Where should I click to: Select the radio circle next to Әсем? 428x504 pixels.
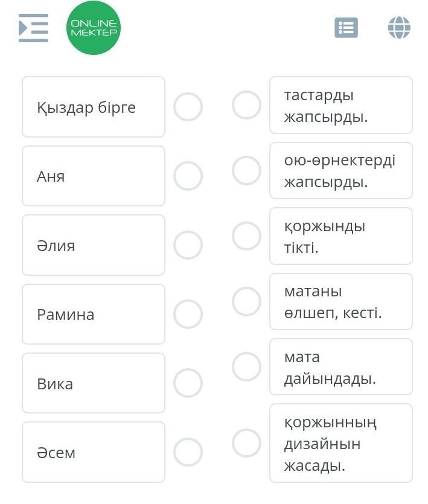pyautogui.click(x=188, y=452)
